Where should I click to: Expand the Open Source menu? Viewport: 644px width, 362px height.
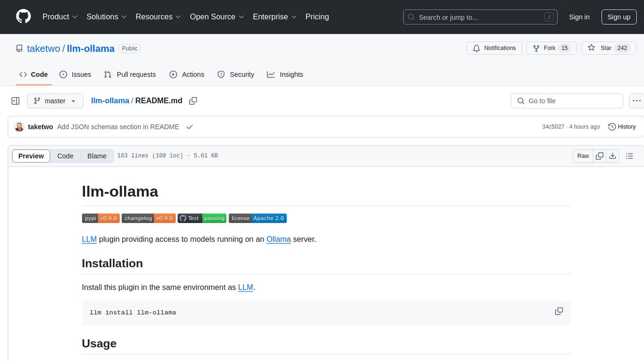[217, 17]
